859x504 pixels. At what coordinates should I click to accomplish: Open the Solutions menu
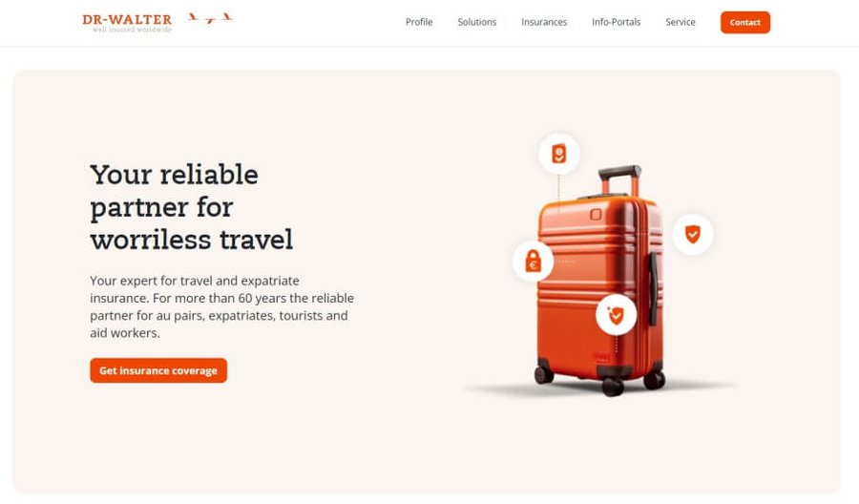point(477,22)
